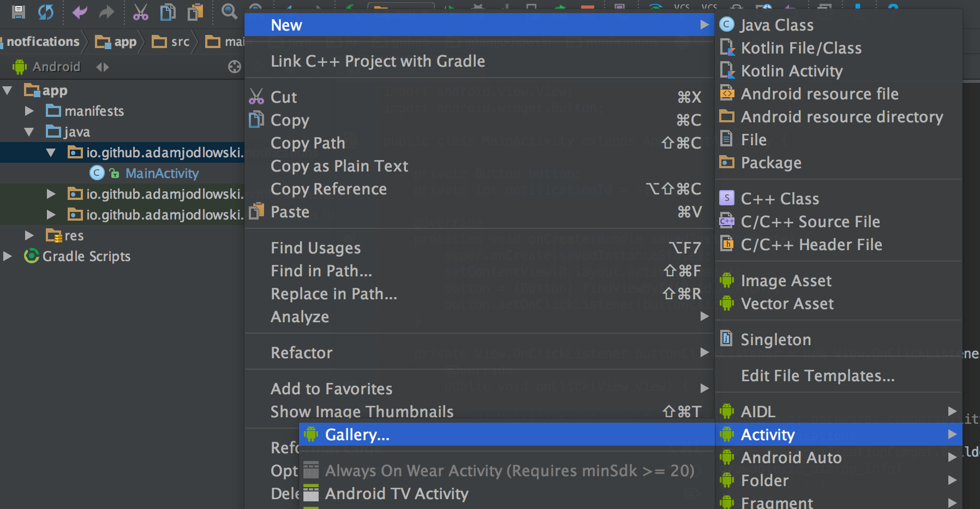Create a new Kotlin File/Class
The width and height of the screenshot is (980, 509).
coord(838,48)
